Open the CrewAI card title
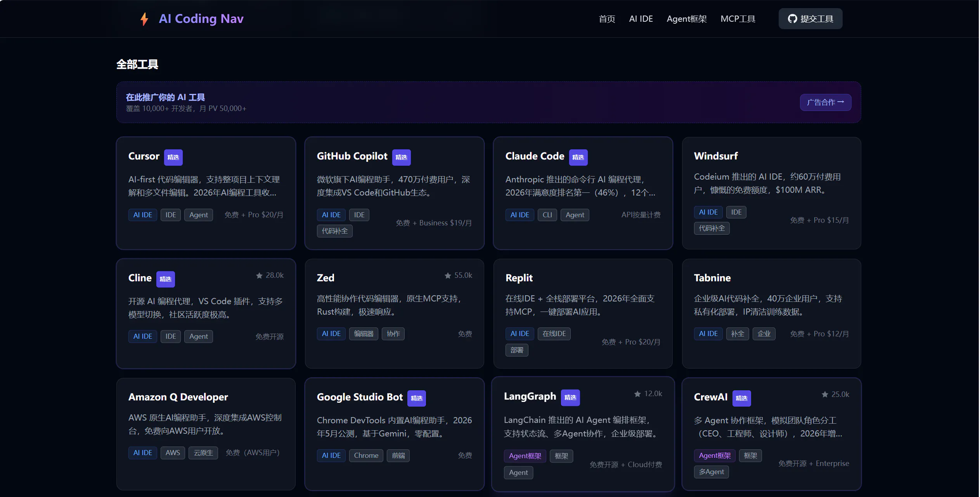 711,397
